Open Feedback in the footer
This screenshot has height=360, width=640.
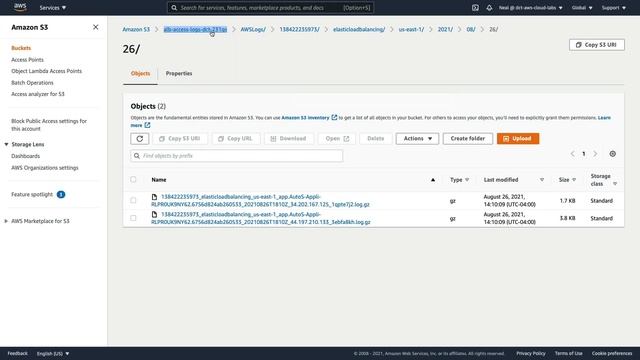tap(18, 353)
